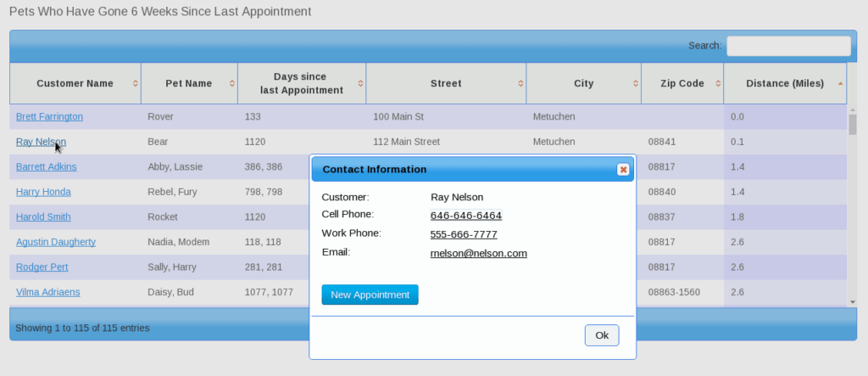Open cell phone link 646-646-6464
This screenshot has height=376, width=868.
pos(466,216)
